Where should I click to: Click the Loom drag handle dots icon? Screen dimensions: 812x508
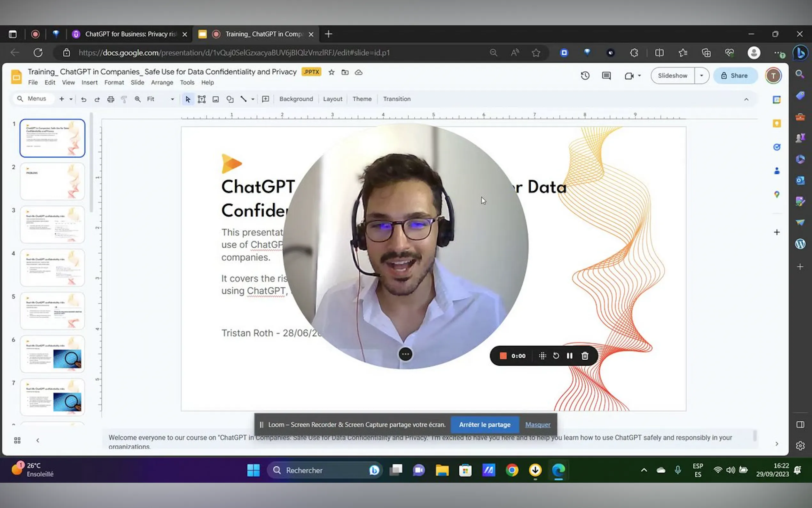tap(543, 356)
